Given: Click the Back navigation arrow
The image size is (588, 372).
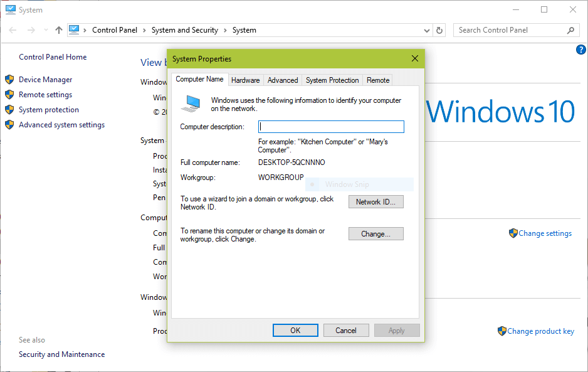Looking at the screenshot, I should point(13,30).
